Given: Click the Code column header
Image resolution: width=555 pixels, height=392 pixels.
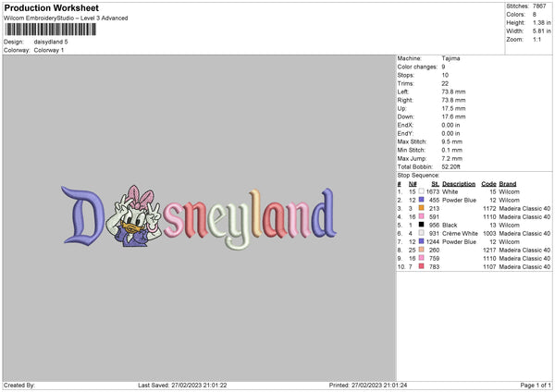Looking at the screenshot, I should [x=488, y=184].
